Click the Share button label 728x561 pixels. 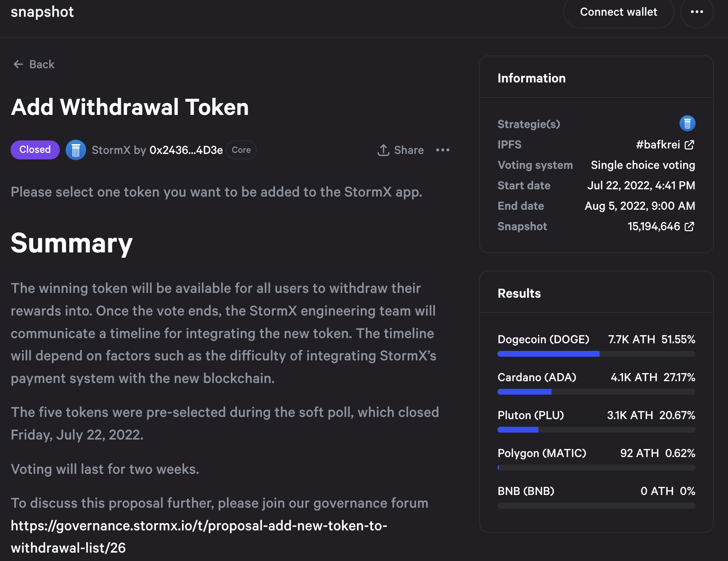(x=409, y=150)
